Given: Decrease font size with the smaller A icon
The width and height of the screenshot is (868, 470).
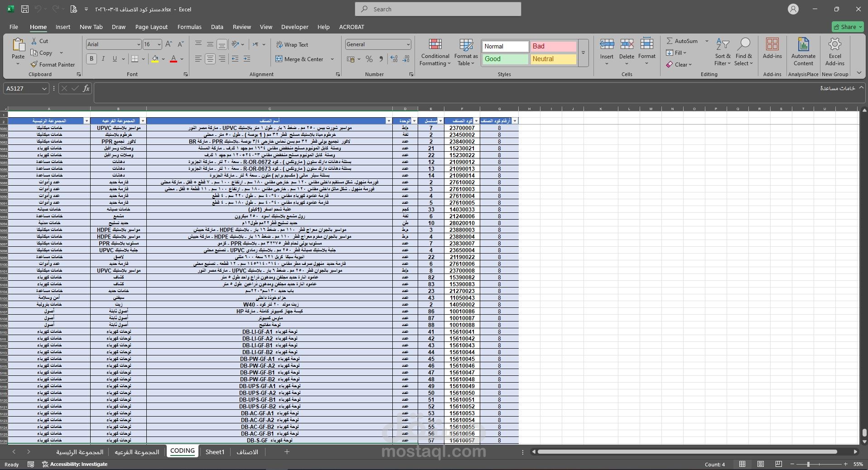Looking at the screenshot, I should [x=180, y=44].
